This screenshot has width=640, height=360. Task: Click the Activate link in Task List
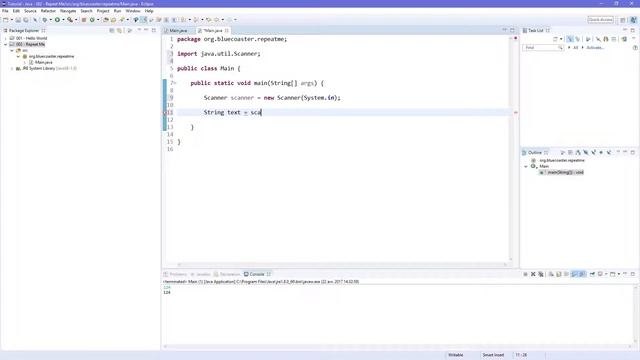tap(595, 48)
